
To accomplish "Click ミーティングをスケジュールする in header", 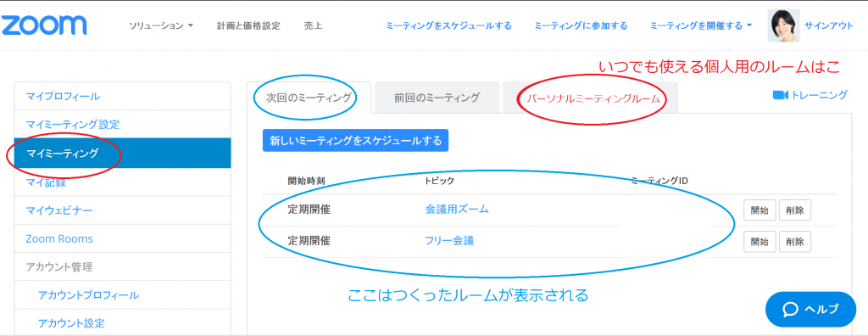I will click(x=449, y=25).
